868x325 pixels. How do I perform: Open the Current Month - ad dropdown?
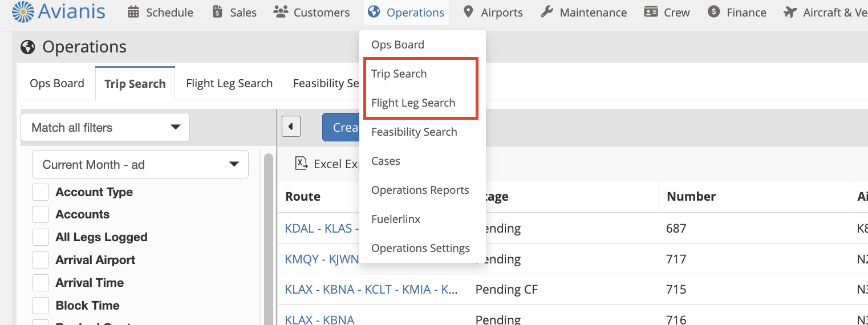point(140,165)
